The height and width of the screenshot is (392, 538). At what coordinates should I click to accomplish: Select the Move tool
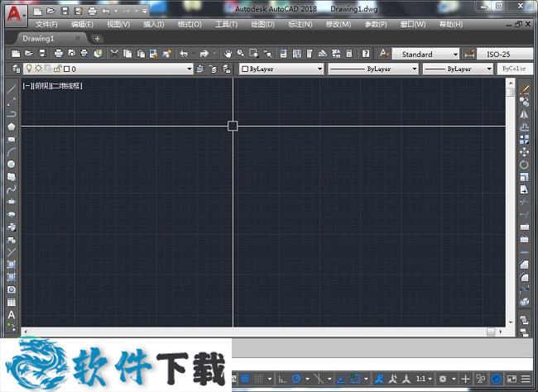pos(524,152)
